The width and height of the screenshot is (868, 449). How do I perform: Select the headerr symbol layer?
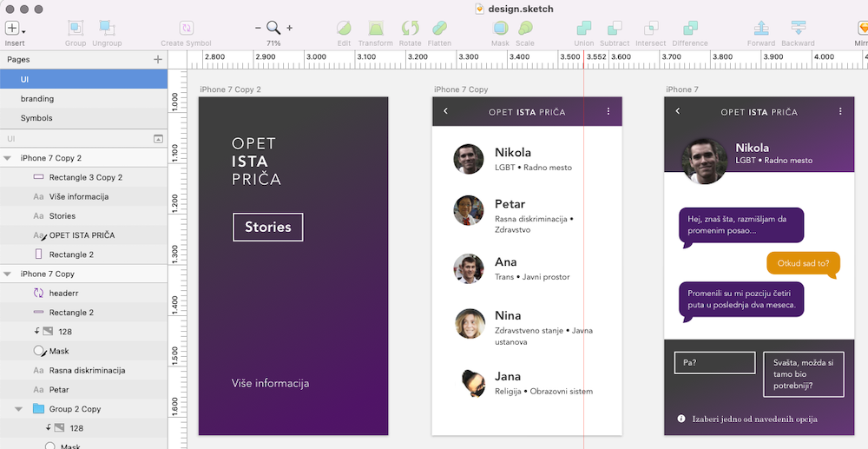pyautogui.click(x=83, y=293)
